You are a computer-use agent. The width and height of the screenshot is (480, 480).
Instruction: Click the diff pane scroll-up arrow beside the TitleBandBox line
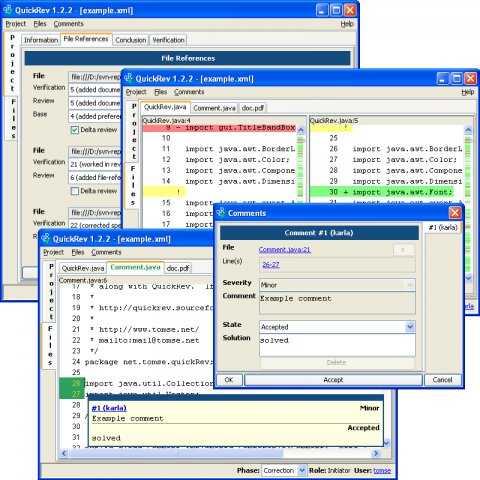pos(301,130)
